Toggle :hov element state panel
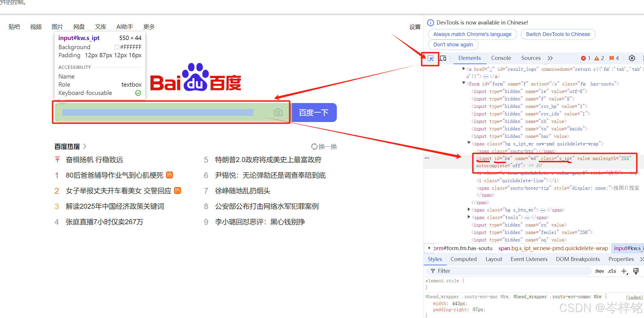644x318 pixels. 599,271
